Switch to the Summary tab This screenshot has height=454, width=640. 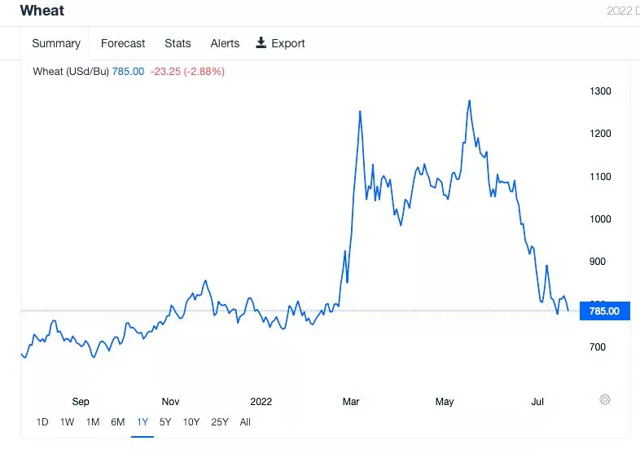click(x=56, y=43)
